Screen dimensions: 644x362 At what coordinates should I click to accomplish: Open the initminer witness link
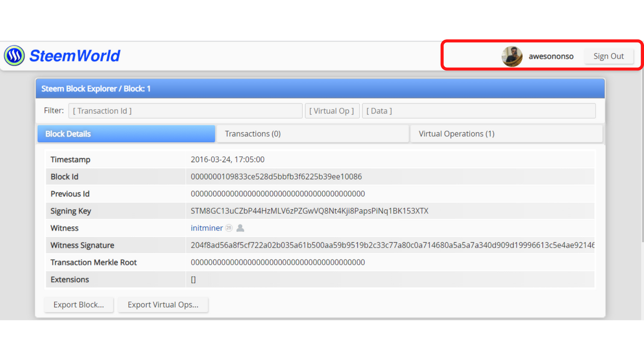(x=206, y=228)
